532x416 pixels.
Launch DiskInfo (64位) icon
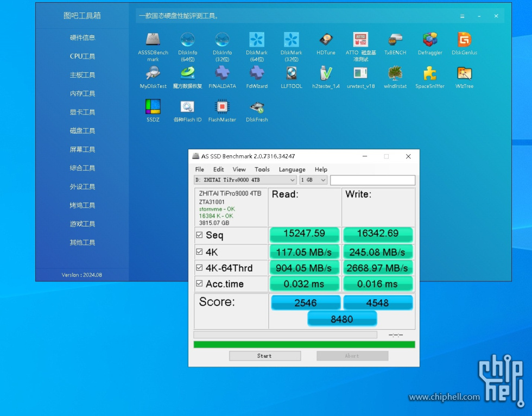[188, 40]
